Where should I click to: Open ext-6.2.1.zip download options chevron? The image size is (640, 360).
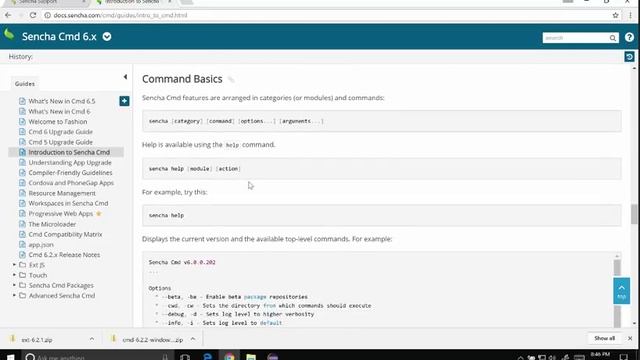pyautogui.click(x=91, y=339)
